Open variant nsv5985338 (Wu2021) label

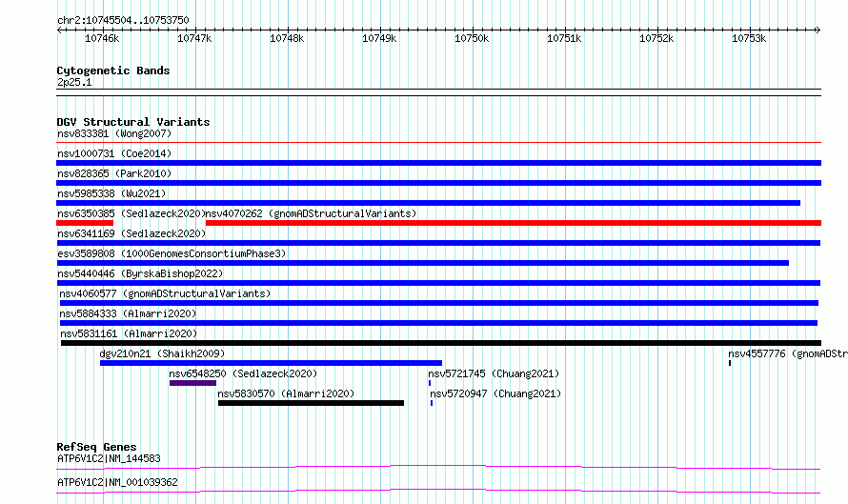(x=111, y=193)
